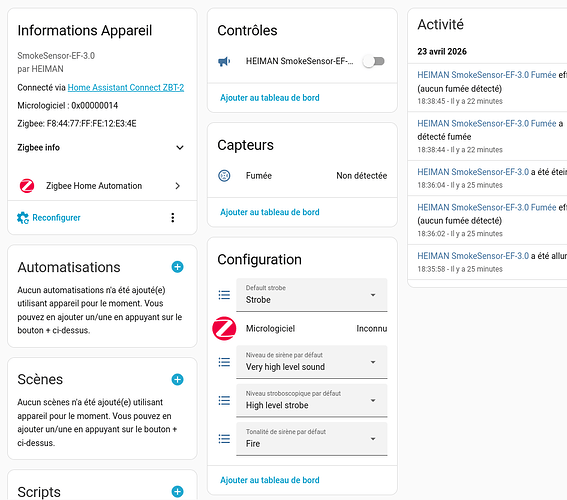This screenshot has height=500, width=567.
Task: Click the Zigbee logo next to Micrologiciel
Action: [x=224, y=329]
